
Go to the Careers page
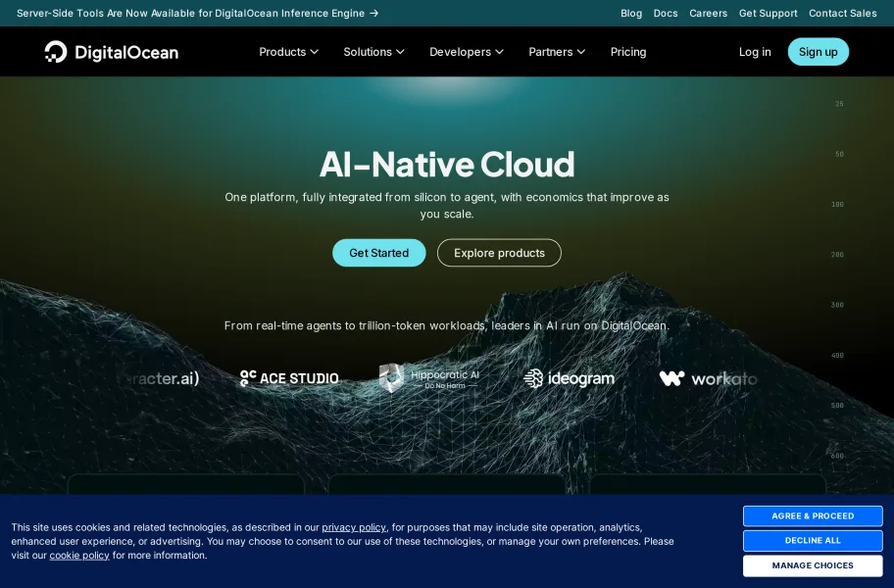[x=708, y=13]
